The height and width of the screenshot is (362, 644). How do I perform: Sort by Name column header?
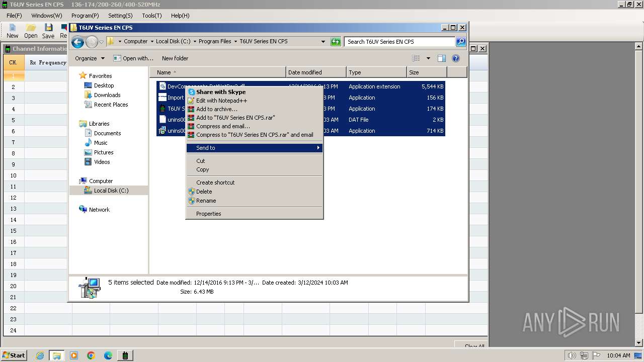tap(218, 72)
